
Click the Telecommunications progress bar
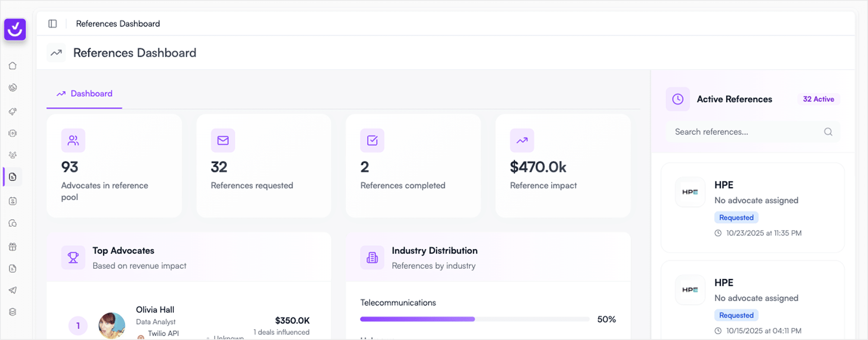[x=474, y=319]
